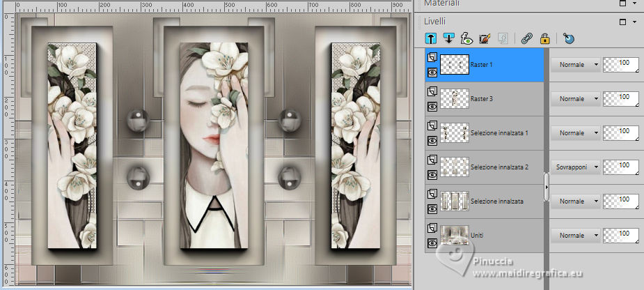Image resolution: width=644 pixels, height=290 pixels.
Task: Click the edit selection brush icon
Action: tap(485, 38)
